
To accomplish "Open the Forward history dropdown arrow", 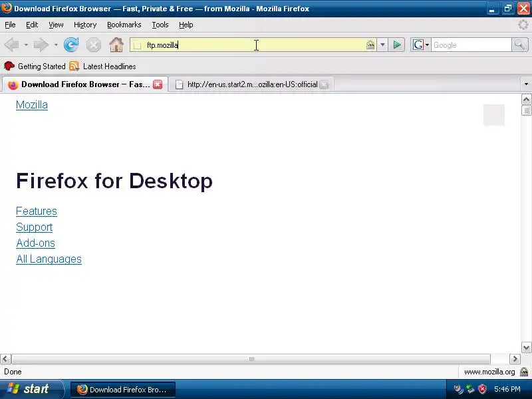I will (x=56, y=45).
